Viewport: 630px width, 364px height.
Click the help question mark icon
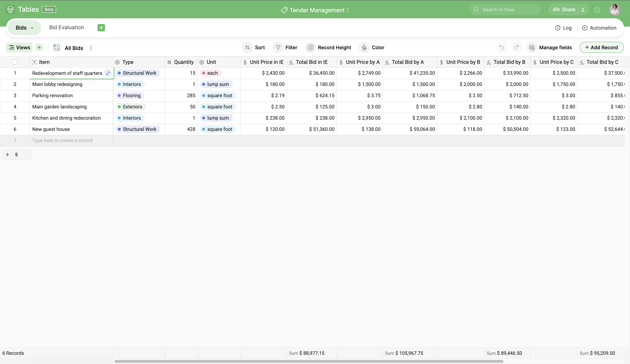(597, 10)
